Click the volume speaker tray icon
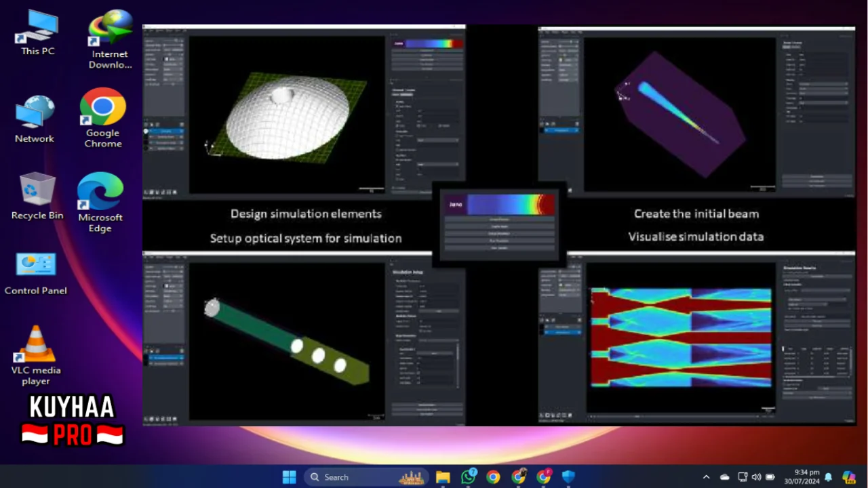The height and width of the screenshot is (488, 868). [756, 477]
